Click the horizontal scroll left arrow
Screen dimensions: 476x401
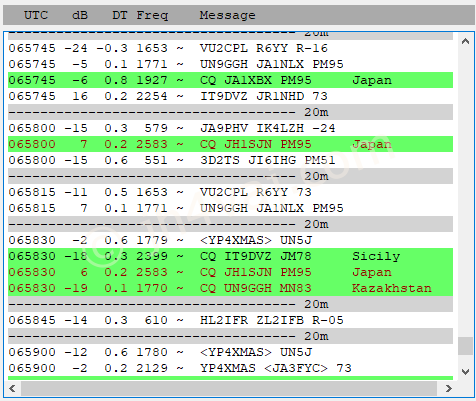tap(12, 388)
